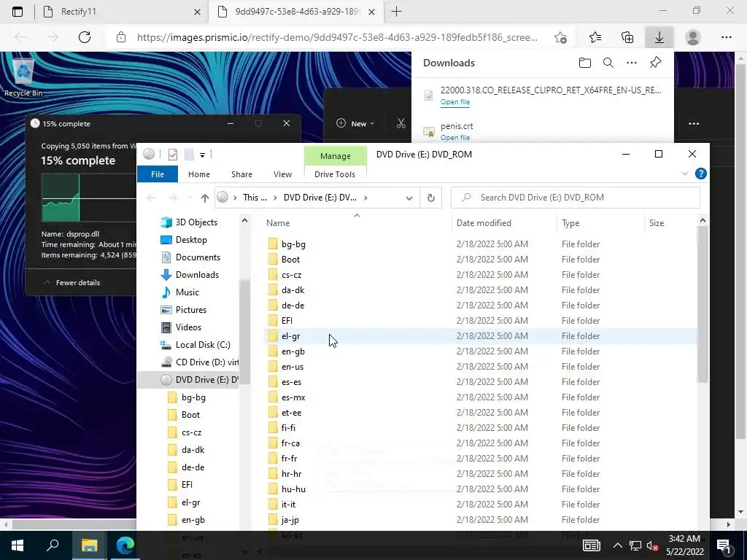
Task: Switch to the Share ribbon tab
Action: coord(241,174)
